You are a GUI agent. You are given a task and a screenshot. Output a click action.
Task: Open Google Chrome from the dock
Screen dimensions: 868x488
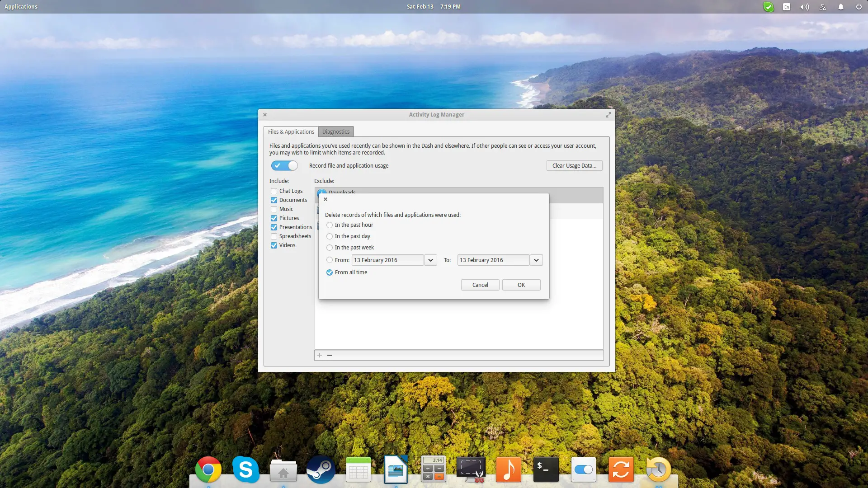pyautogui.click(x=208, y=470)
